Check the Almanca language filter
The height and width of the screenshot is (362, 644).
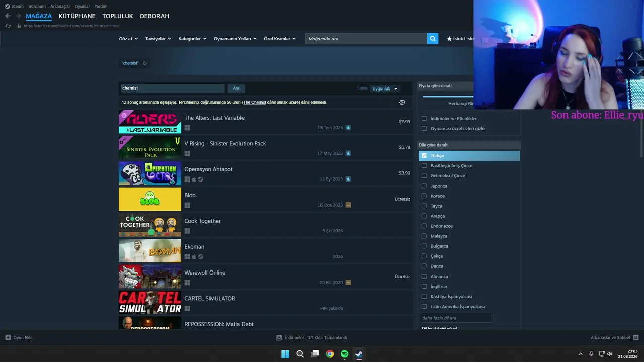coord(424,277)
